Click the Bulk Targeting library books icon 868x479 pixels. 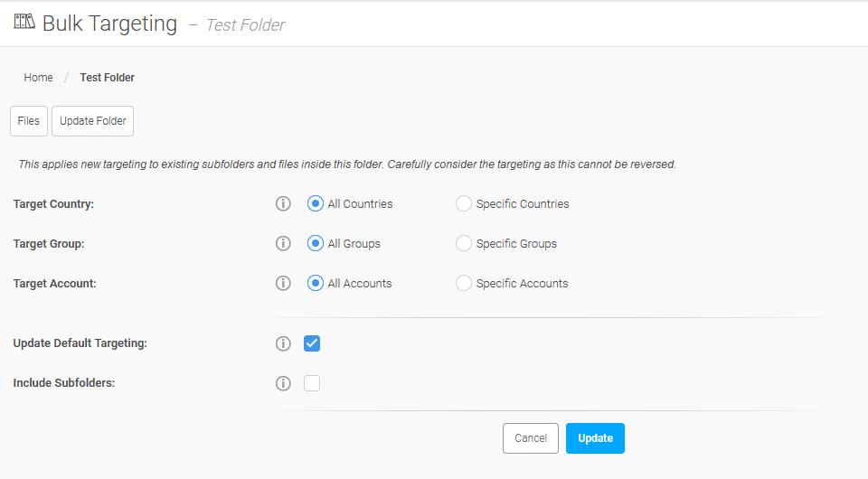(24, 22)
